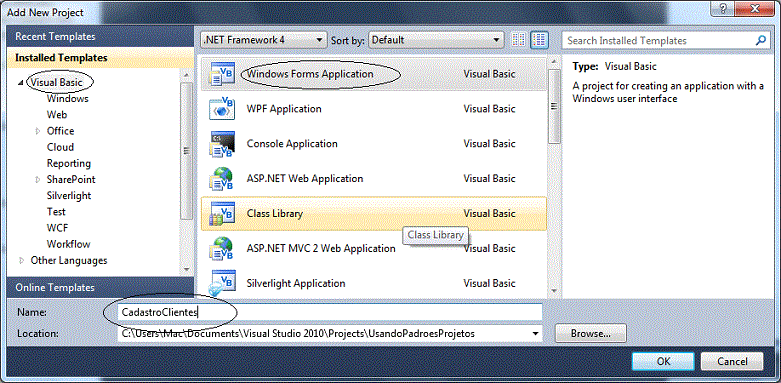
Task: Select the Windows Forms Application template icon
Action: (222, 74)
